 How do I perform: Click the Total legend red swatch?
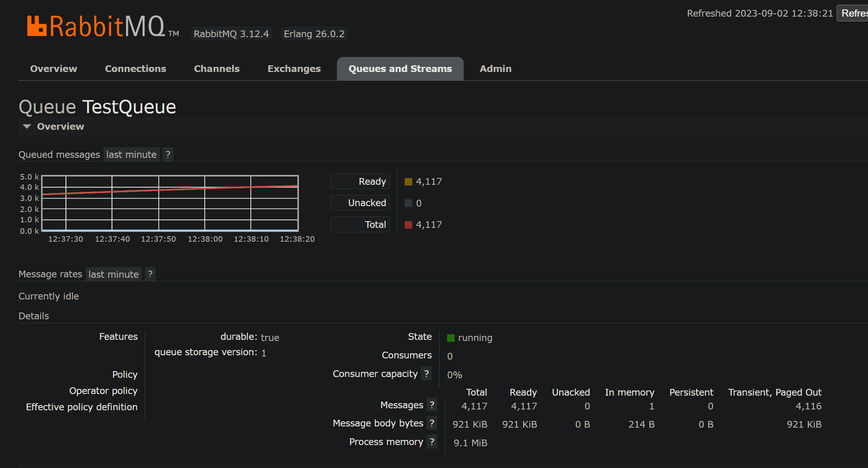point(408,225)
